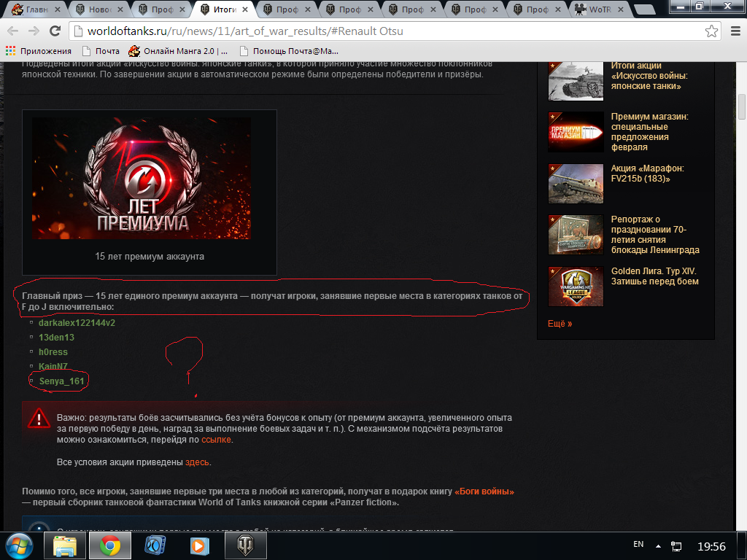Click the red warning triangle icon
The width and height of the screenshot is (747, 560).
tap(39, 418)
